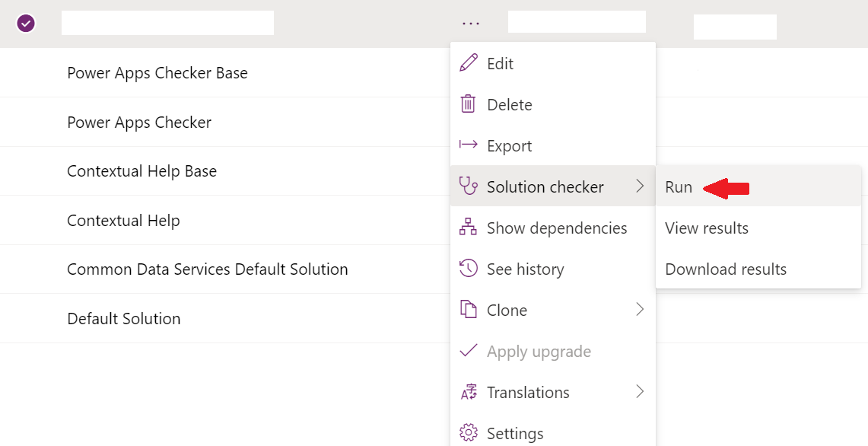Open the Common Data Services Default Solution
The image size is (868, 446).
point(208,269)
